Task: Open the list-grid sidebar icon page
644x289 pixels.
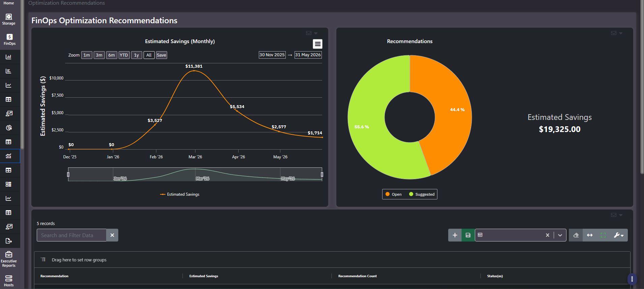Action: coord(9,184)
